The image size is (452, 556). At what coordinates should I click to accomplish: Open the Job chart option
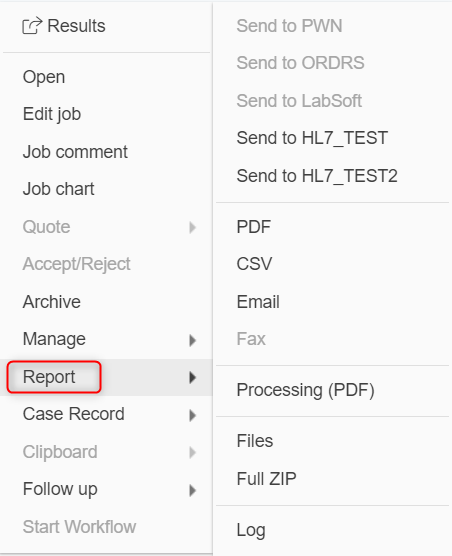pos(58,189)
